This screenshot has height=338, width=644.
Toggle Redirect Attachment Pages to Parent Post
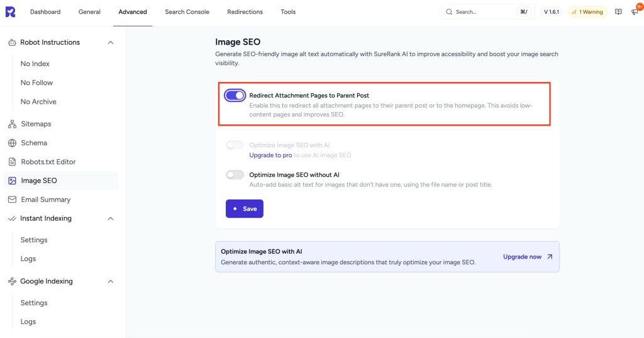click(235, 96)
